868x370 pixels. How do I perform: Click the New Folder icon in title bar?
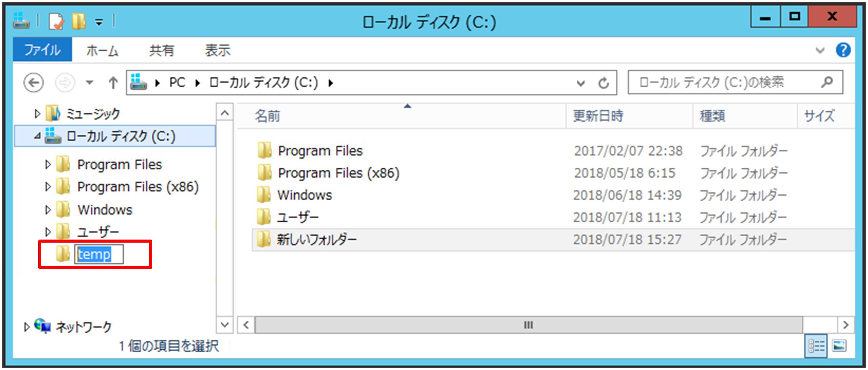79,22
